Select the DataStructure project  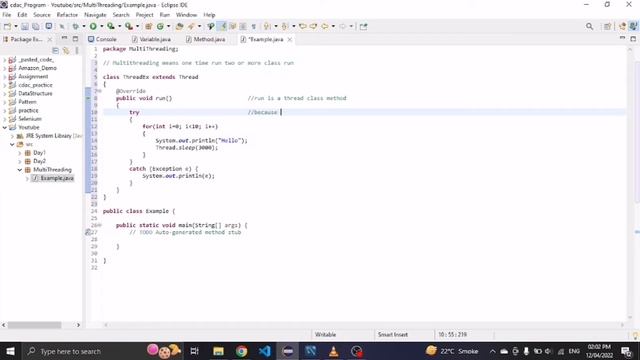point(35,93)
